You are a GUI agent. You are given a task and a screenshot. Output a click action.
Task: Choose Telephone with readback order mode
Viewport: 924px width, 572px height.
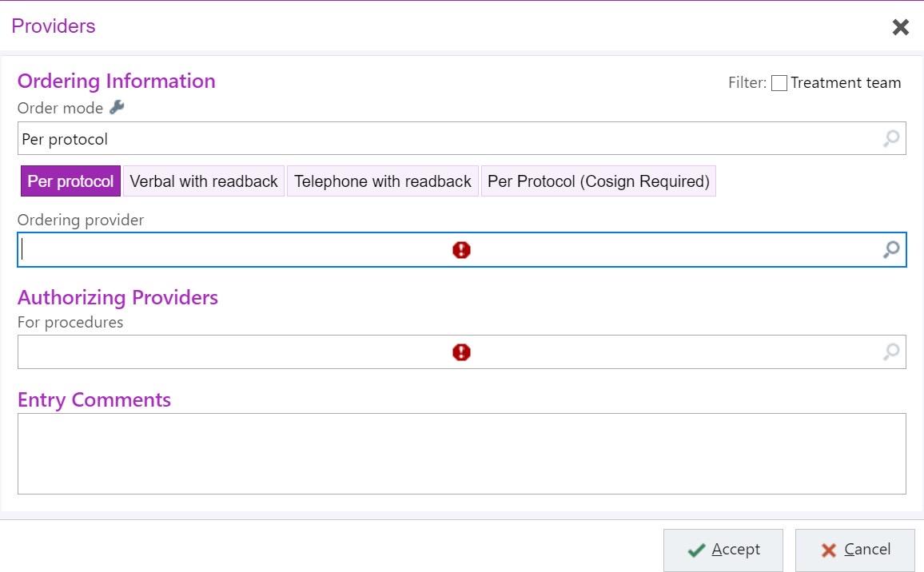[383, 181]
